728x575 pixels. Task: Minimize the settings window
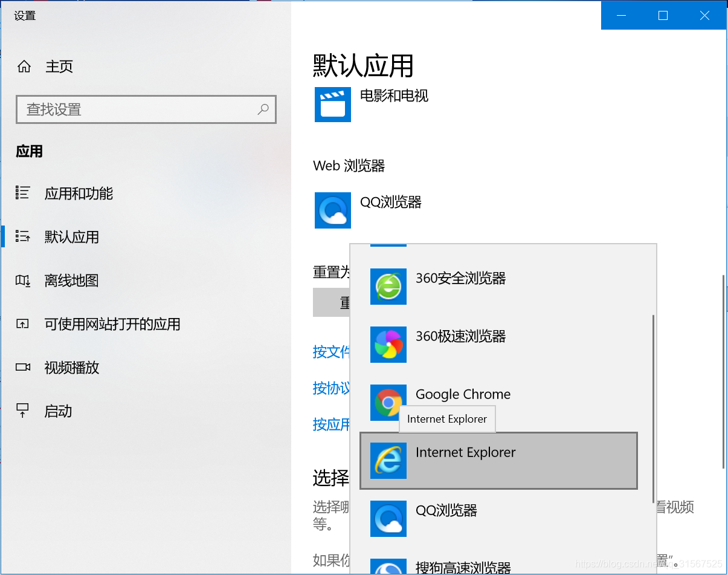pyautogui.click(x=622, y=16)
